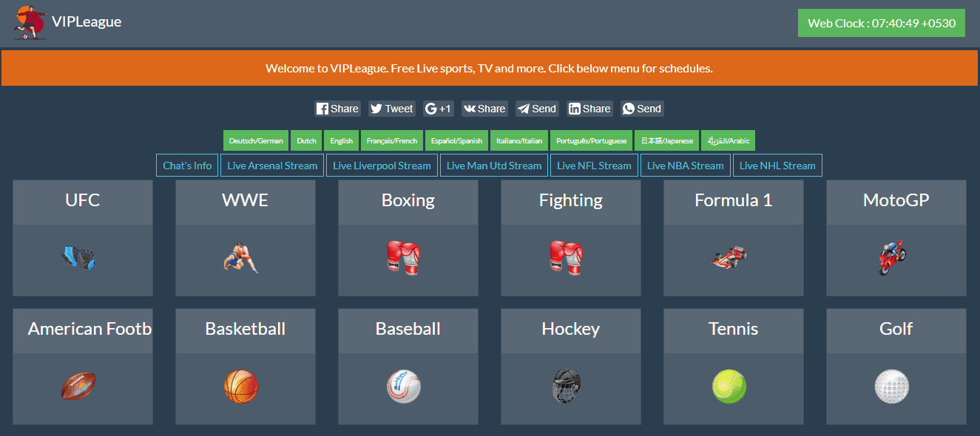The height and width of the screenshot is (436, 980).
Task: Click the Fighting category heading
Action: pyautogui.click(x=571, y=200)
